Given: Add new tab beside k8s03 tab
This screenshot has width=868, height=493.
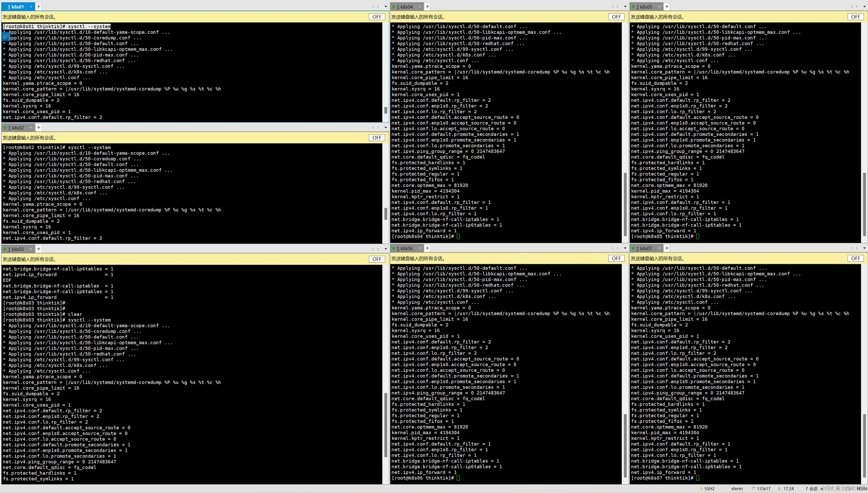Looking at the screenshot, I should (38, 249).
